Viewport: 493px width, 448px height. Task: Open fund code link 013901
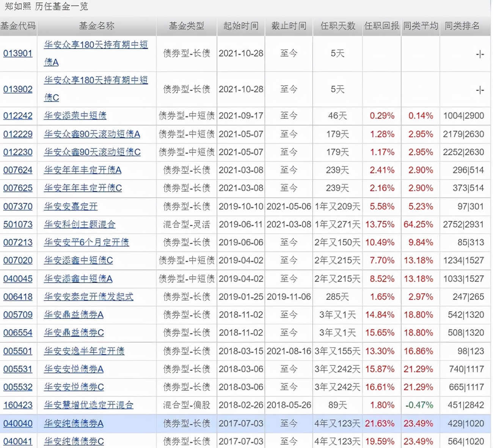[18, 53]
